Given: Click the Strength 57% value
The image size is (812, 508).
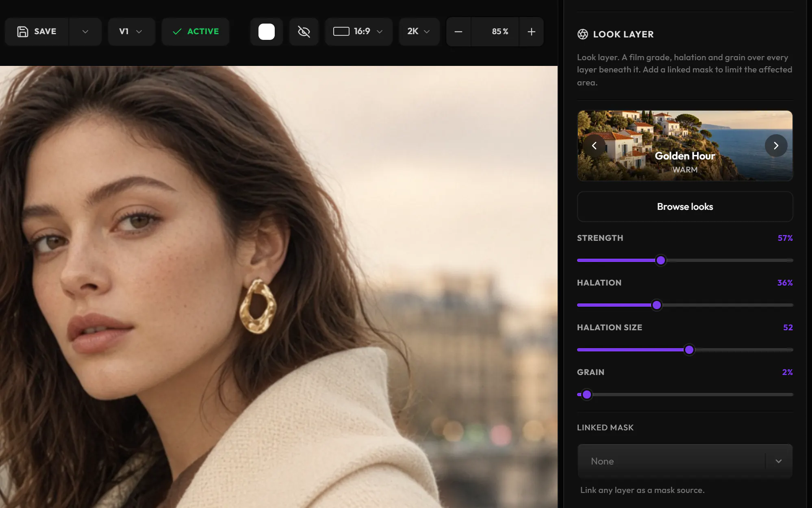Looking at the screenshot, I should pyautogui.click(x=785, y=238).
